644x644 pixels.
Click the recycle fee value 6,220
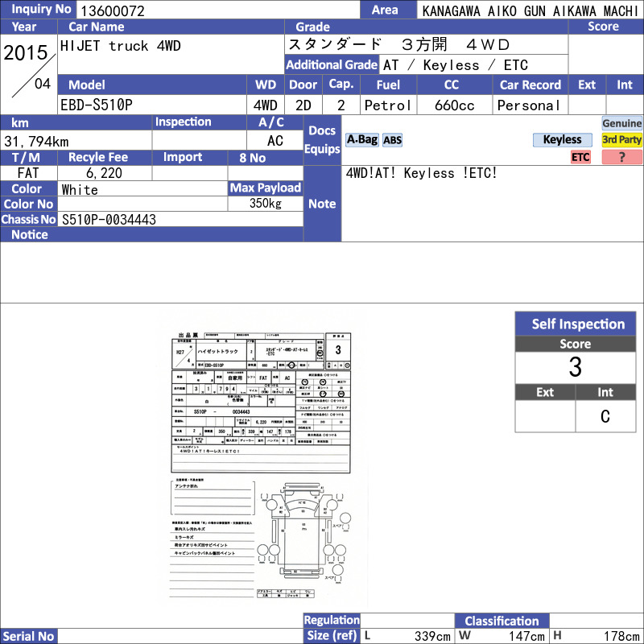point(105,173)
